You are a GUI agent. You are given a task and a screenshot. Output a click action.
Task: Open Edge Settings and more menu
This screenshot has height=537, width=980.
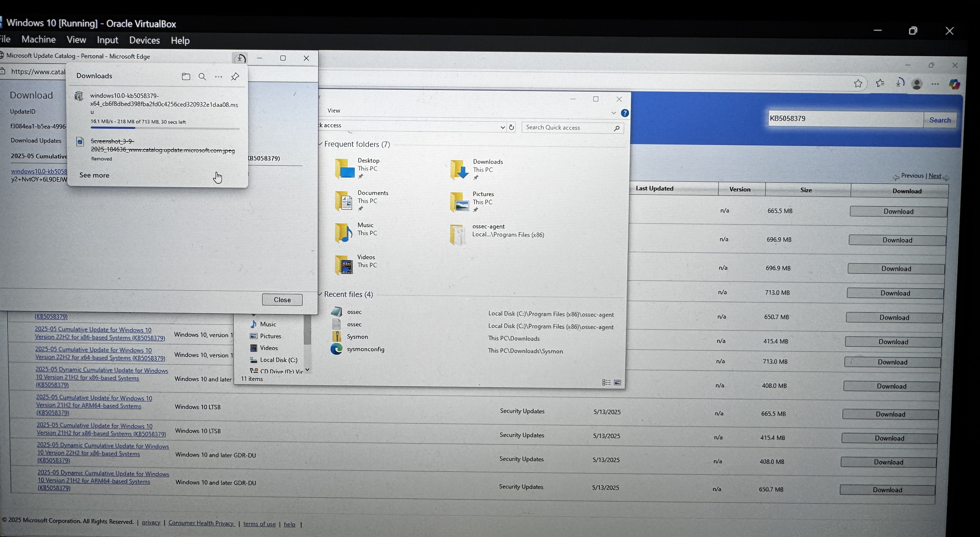(x=935, y=84)
